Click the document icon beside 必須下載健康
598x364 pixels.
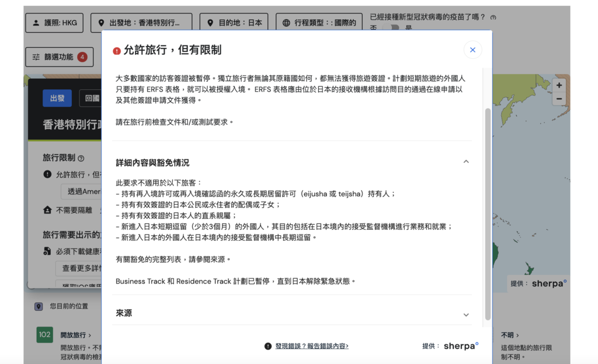tap(47, 251)
